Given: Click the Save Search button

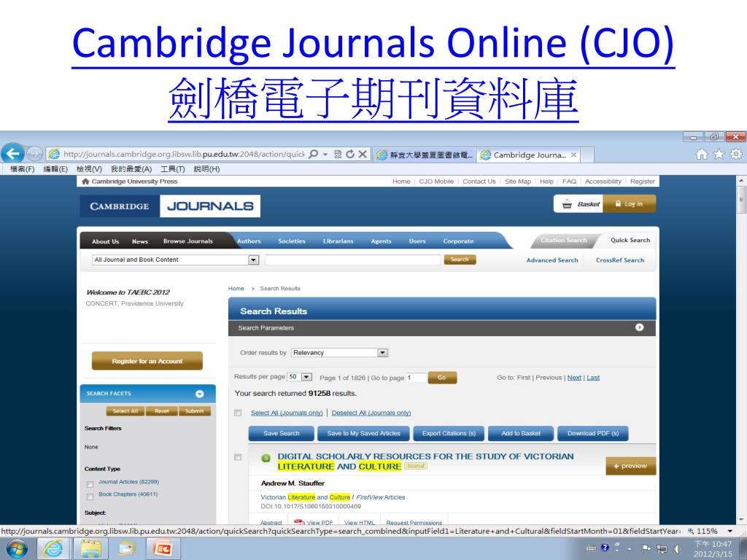Looking at the screenshot, I should coord(282,433).
